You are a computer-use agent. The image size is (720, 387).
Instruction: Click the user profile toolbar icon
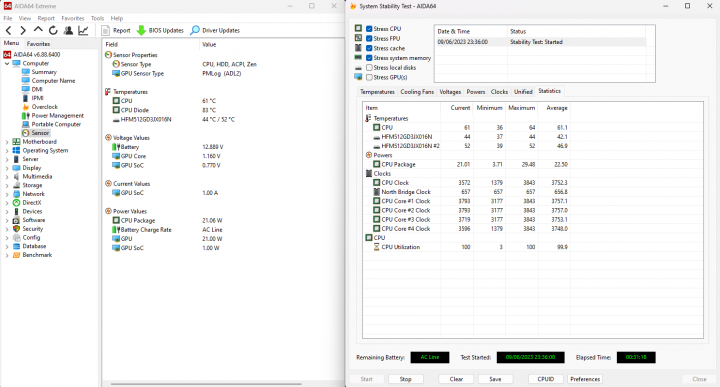68,30
